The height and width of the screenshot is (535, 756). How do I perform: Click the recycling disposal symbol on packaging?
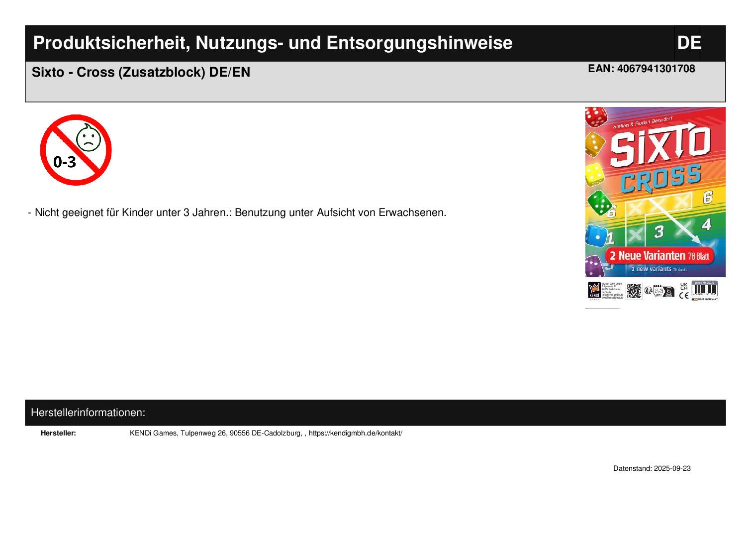click(x=648, y=291)
